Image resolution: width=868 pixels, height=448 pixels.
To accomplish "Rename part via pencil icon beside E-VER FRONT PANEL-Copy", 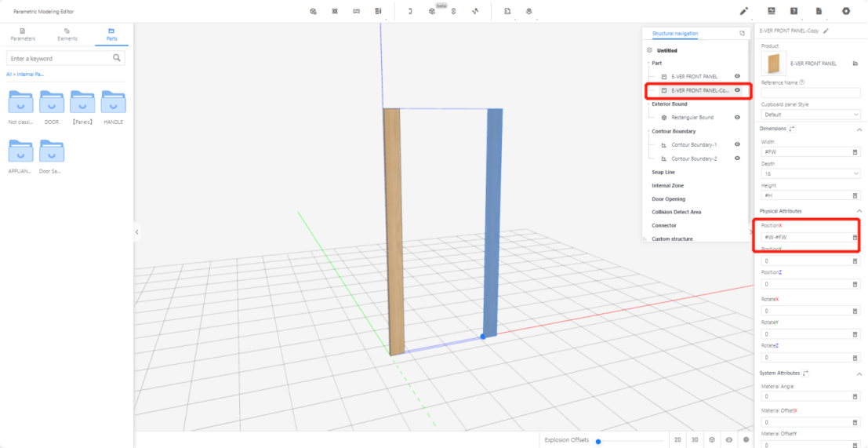I will click(826, 31).
